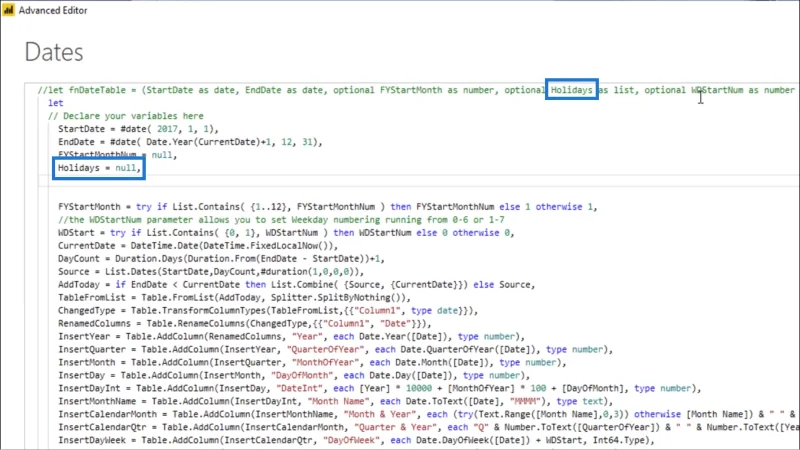This screenshot has width=800, height=450.
Task: Click the InsertDayWeek = Table.AddColumn line
Action: click(356, 440)
